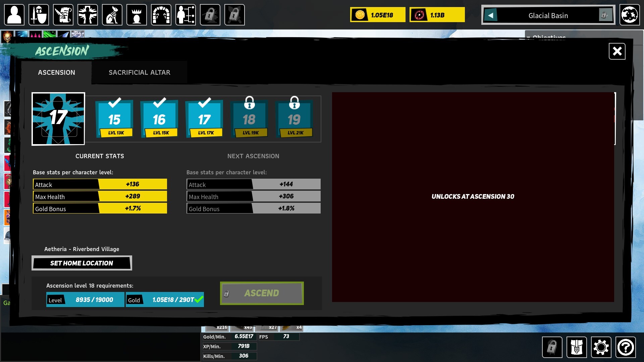Click the Set Home Location button
The height and width of the screenshot is (362, 644).
tap(82, 263)
